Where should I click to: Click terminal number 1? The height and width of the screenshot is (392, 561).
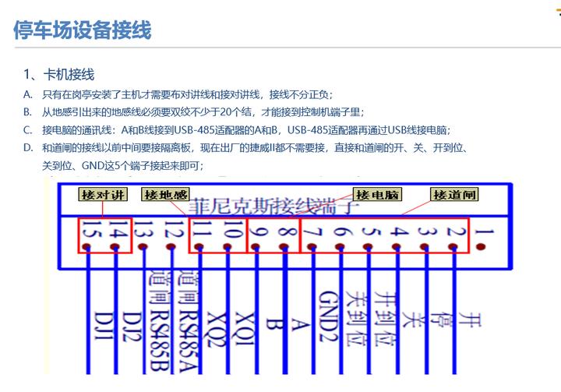(x=484, y=232)
